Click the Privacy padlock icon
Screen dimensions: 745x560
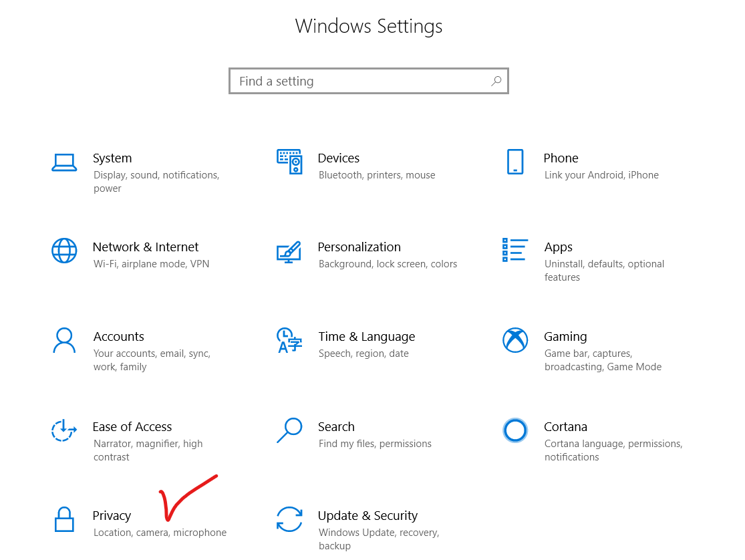pyautogui.click(x=64, y=519)
